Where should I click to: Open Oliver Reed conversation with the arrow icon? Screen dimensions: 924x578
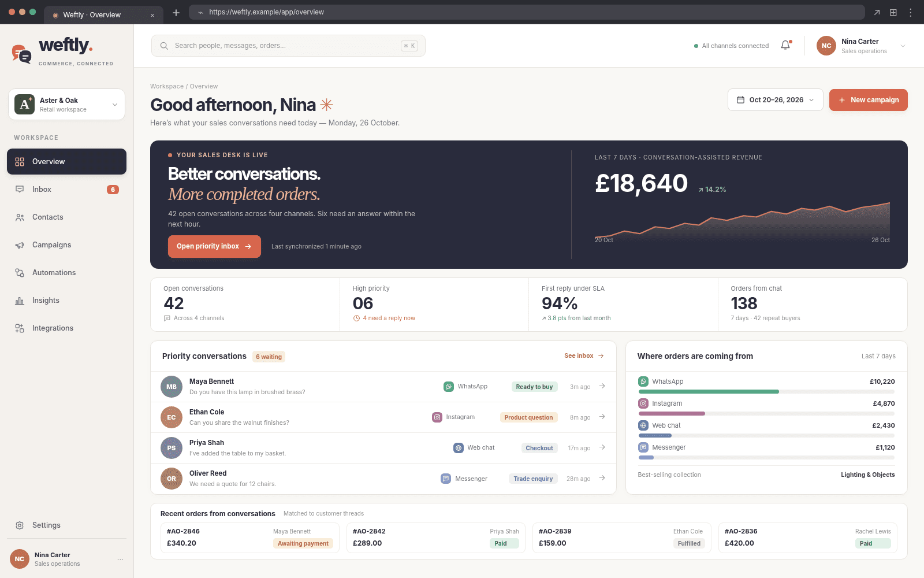(602, 478)
